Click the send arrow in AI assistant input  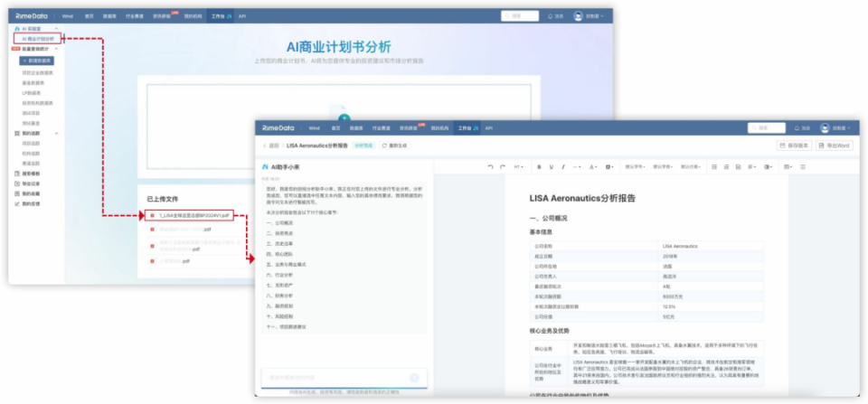(414, 378)
